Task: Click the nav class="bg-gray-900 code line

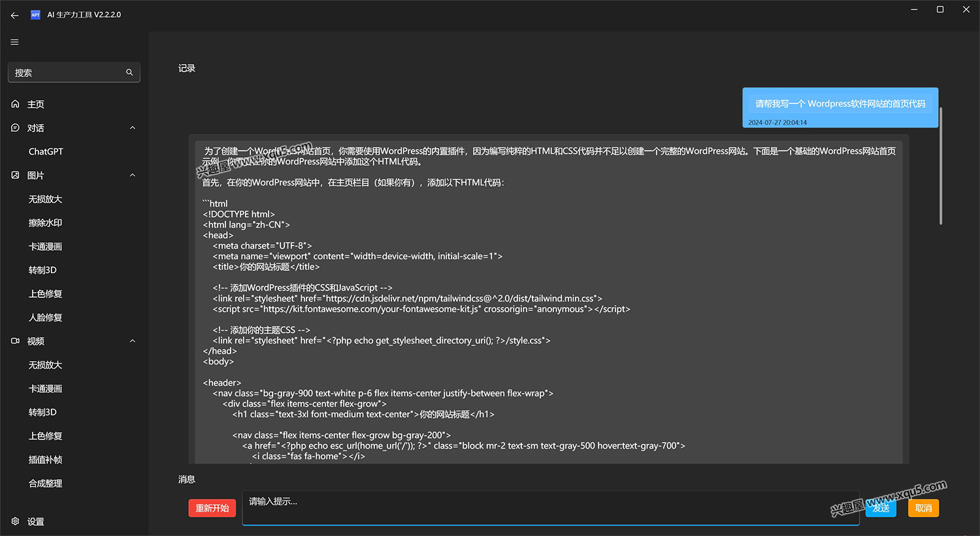Action: coord(383,393)
